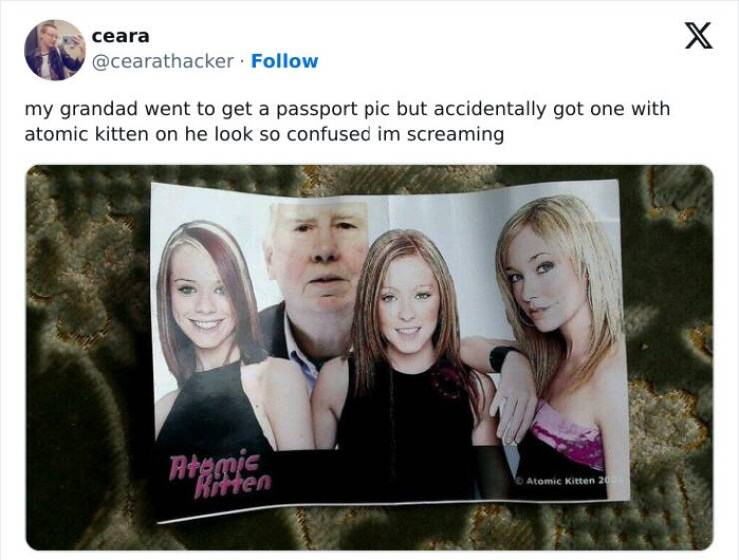This screenshot has height=560, width=739.
Task: Click the tweet text about grandad's passport pic
Action: pyautogui.click(x=347, y=121)
